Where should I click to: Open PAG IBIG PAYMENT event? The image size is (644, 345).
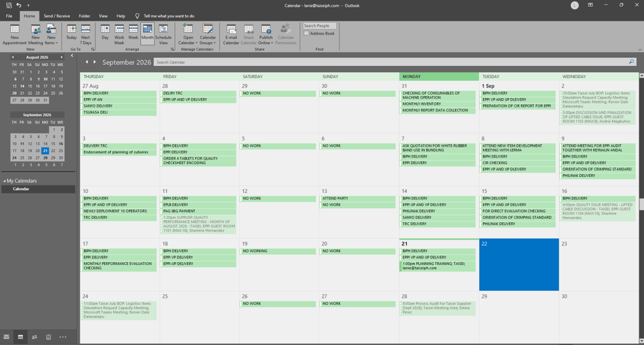pos(198,212)
